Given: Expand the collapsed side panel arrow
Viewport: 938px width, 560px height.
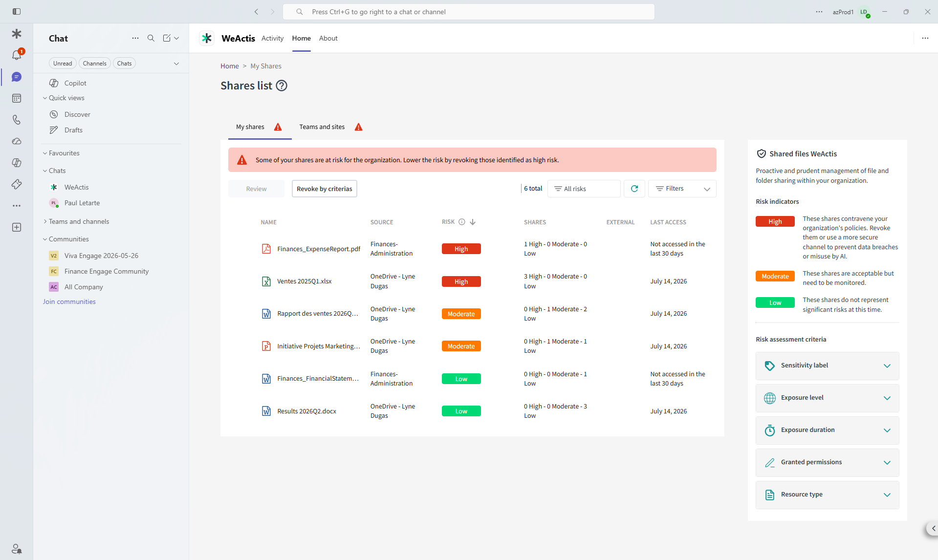Looking at the screenshot, I should (x=933, y=528).
